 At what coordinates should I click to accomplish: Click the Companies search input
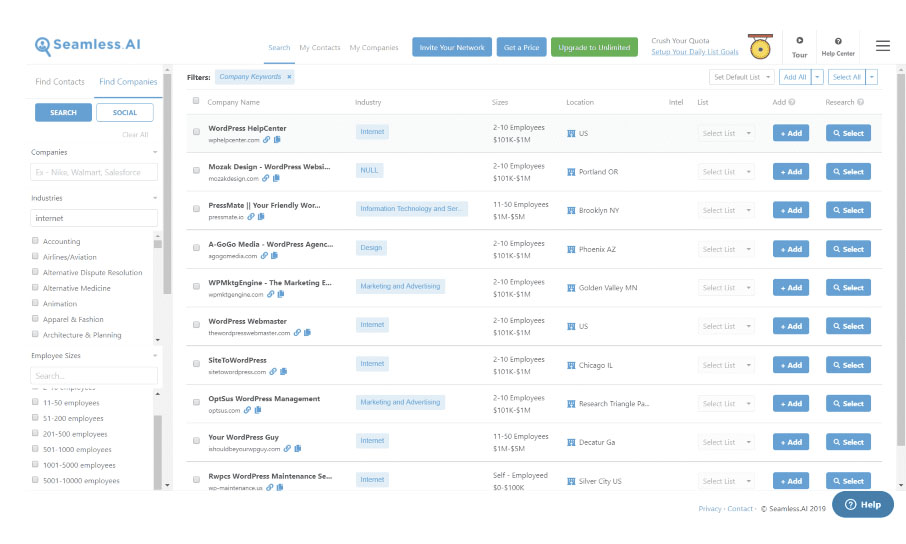pyautogui.click(x=94, y=172)
